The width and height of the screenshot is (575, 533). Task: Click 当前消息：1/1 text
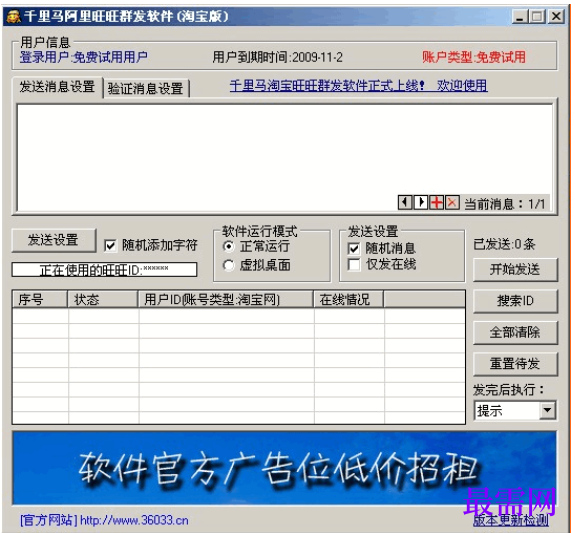[x=505, y=204]
